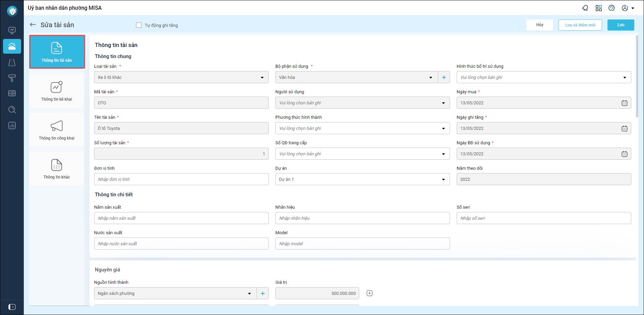Click the back arrow beside Sửa tài sản
644x315 pixels.
click(x=33, y=24)
